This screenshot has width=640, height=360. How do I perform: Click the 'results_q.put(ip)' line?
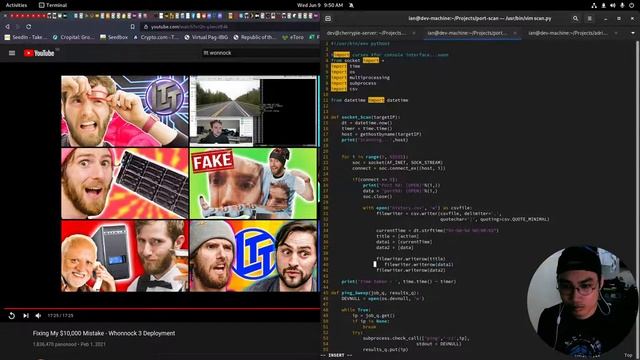coord(385,350)
